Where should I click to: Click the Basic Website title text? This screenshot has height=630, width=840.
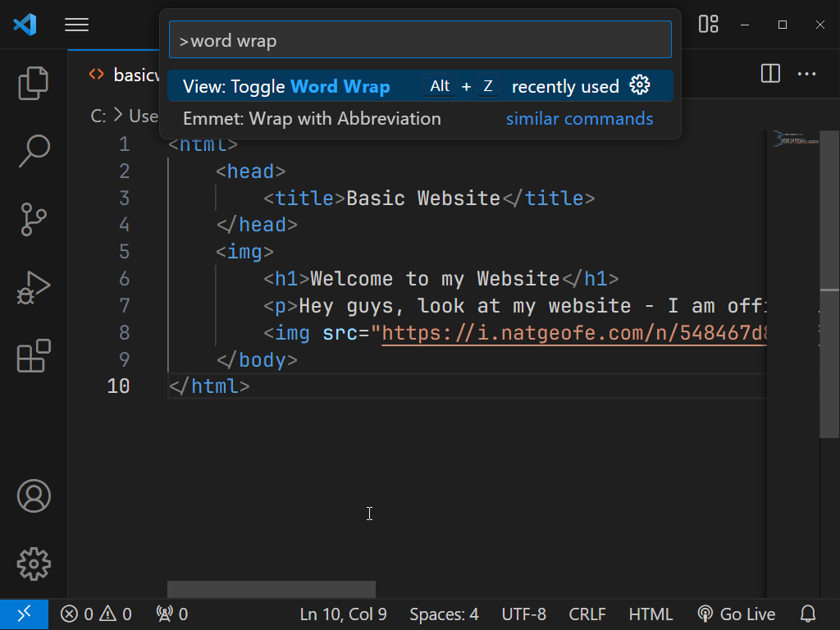pyautogui.click(x=423, y=199)
